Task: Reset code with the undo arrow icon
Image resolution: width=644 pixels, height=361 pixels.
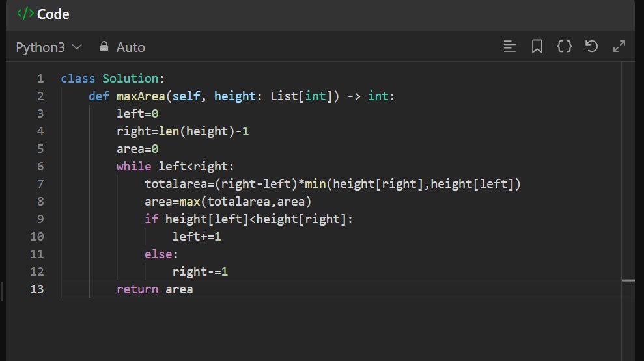Action: pyautogui.click(x=592, y=46)
